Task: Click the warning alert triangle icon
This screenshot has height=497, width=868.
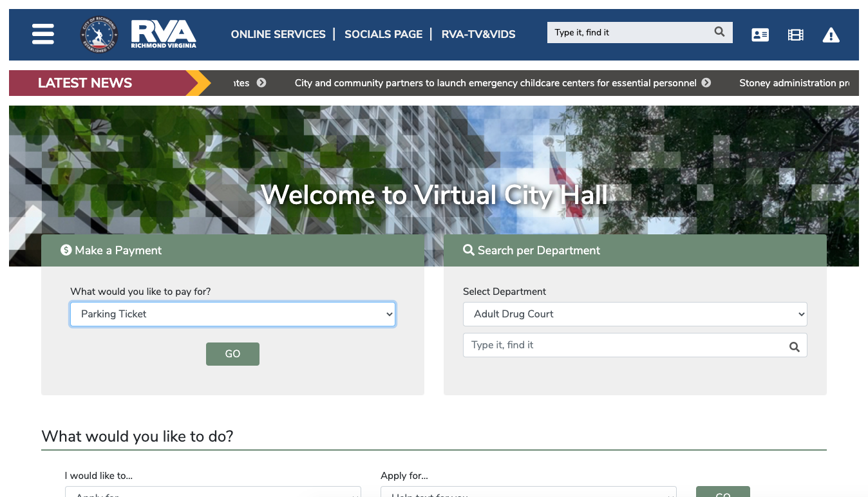Action: pyautogui.click(x=831, y=35)
